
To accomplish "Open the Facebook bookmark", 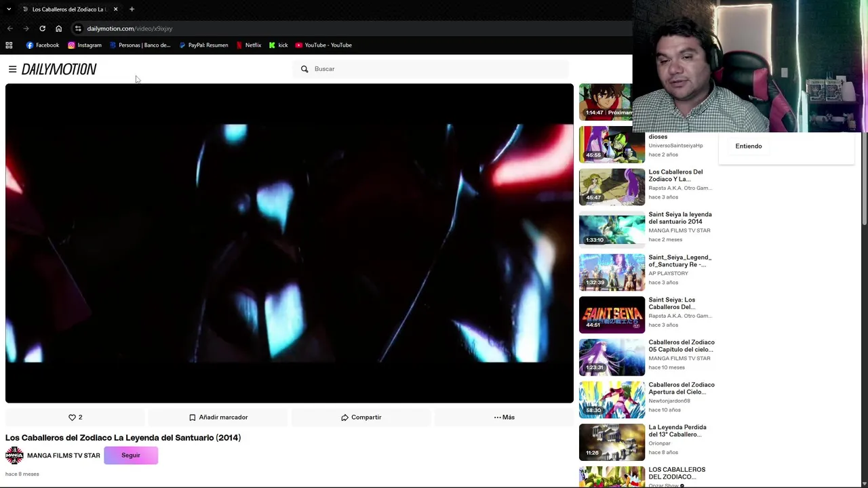I will click(42, 45).
